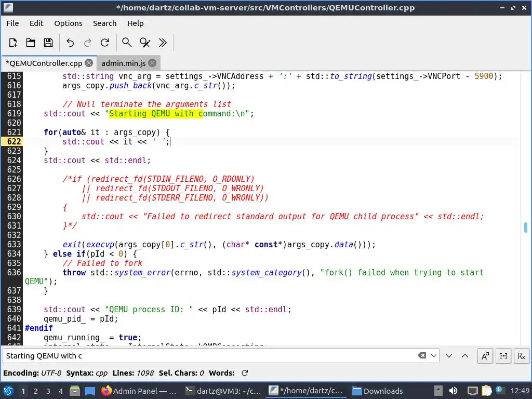Switch to workspace 1 in the taskbar
The width and height of the screenshot is (532, 399).
pyautogui.click(x=23, y=391)
